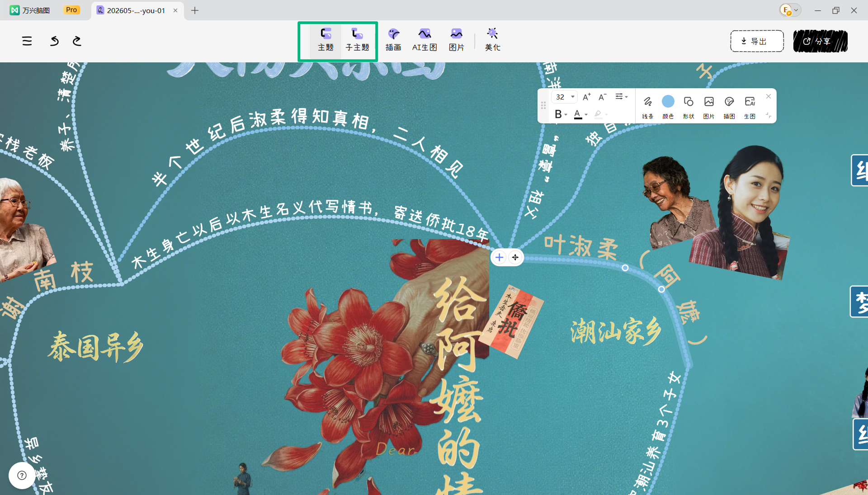Increase font size with A+
This screenshot has height=495, width=868.
coord(586,97)
